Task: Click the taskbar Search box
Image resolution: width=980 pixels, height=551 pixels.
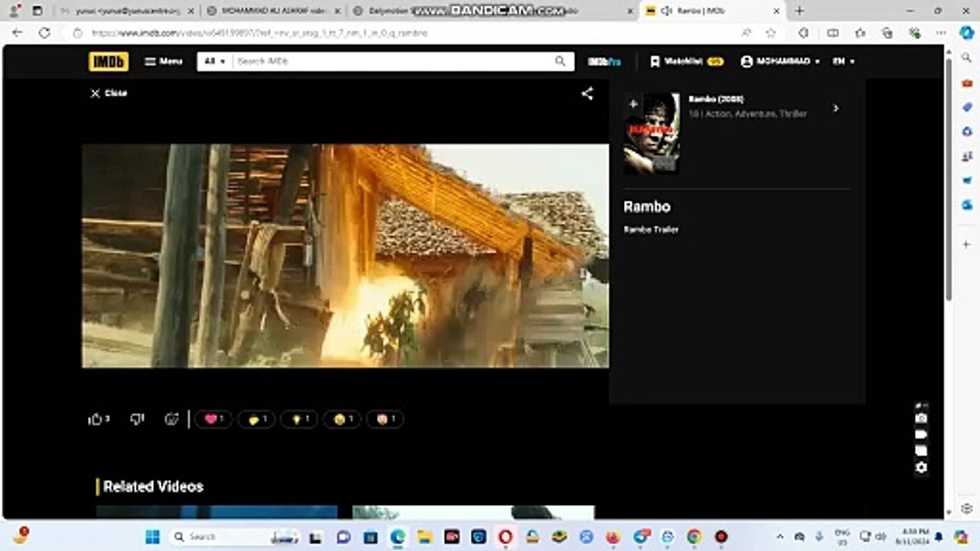Action: click(234, 536)
